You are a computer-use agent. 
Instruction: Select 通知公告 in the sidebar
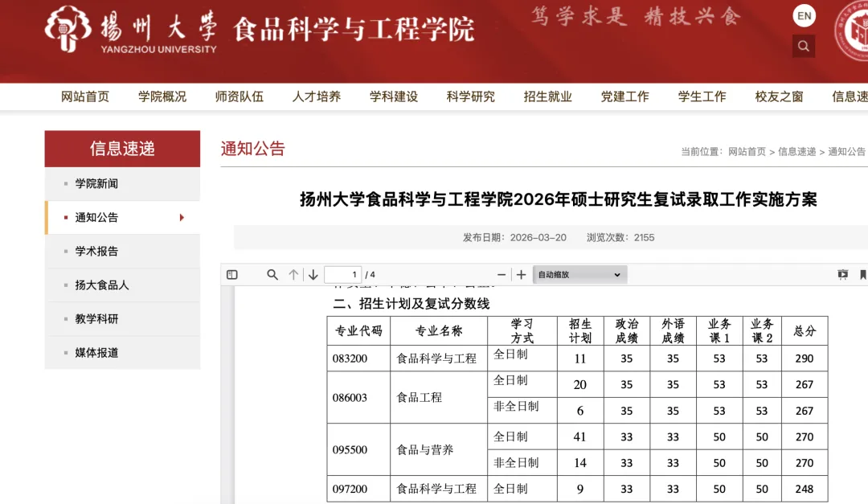tap(122, 218)
